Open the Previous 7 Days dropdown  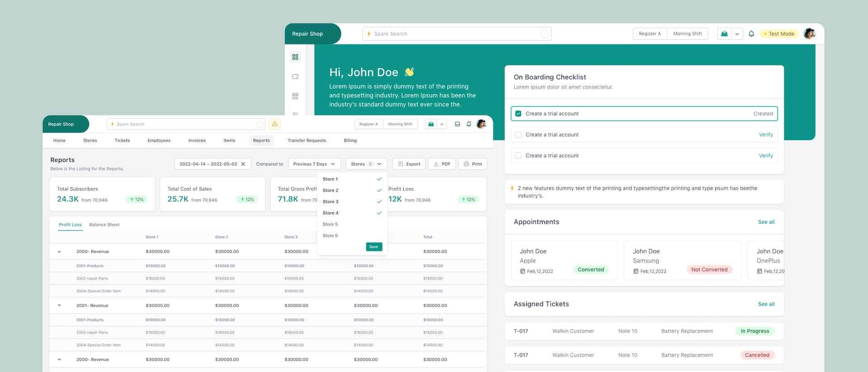(314, 164)
